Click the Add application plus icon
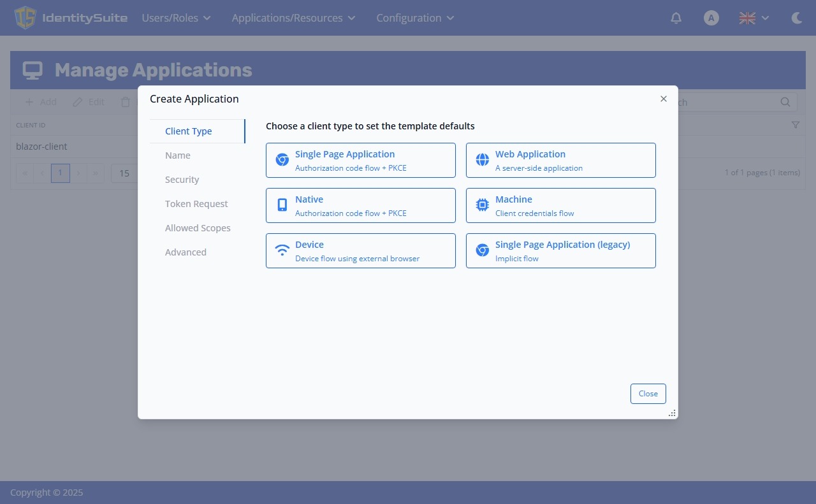 [29, 102]
